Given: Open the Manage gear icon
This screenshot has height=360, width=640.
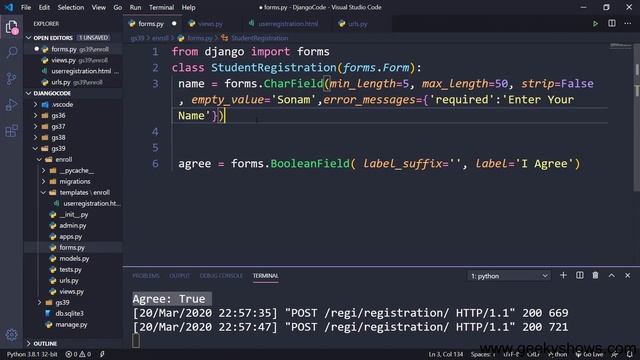Looking at the screenshot, I should (11, 335).
